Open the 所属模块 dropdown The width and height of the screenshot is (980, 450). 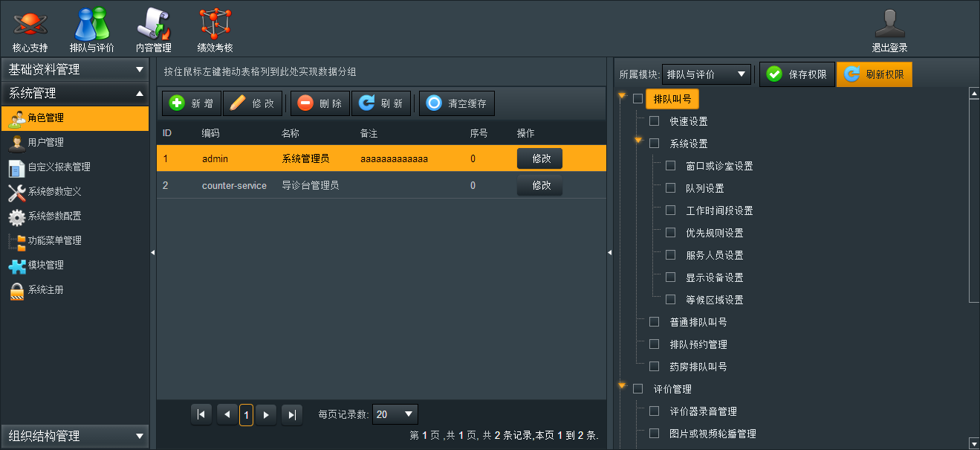pyautogui.click(x=706, y=74)
